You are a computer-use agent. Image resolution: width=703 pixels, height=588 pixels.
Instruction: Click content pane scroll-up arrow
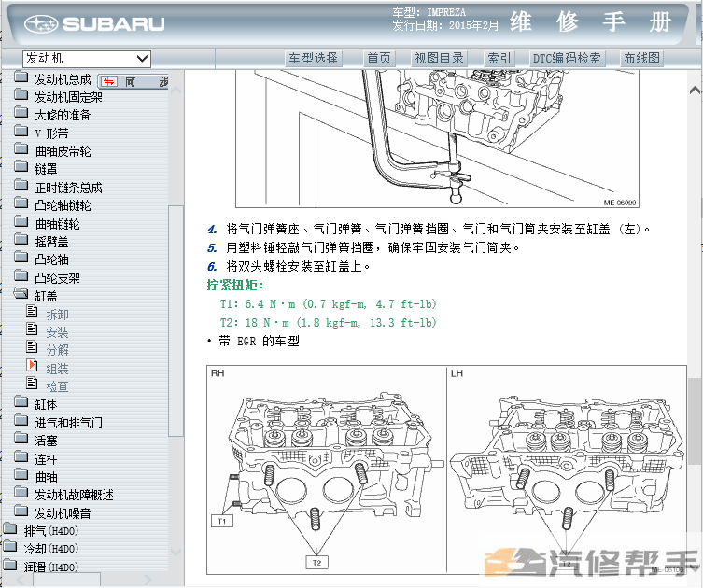tap(695, 91)
